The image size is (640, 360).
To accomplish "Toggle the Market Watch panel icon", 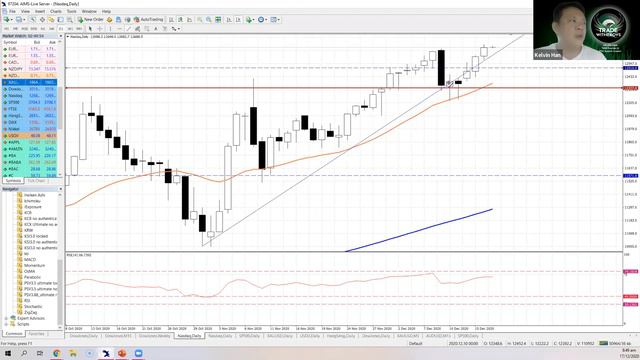I will [33, 20].
